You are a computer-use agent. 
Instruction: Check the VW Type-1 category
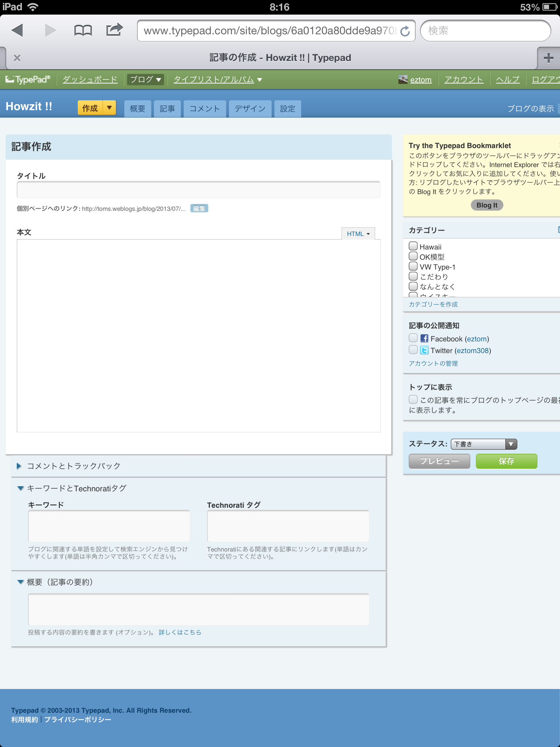tap(413, 266)
